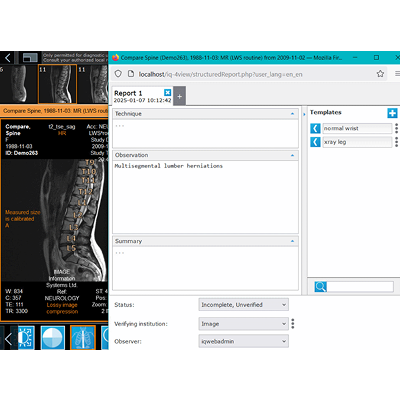Image resolution: width=400 pixels, height=400 pixels.
Task: Add a new report tab with plus
Action: [x=179, y=97]
